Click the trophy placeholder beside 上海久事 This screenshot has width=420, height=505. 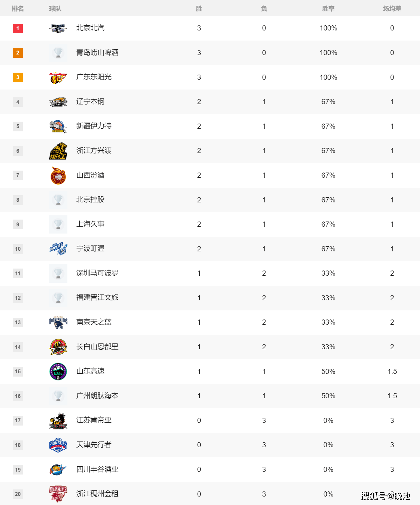click(x=58, y=224)
